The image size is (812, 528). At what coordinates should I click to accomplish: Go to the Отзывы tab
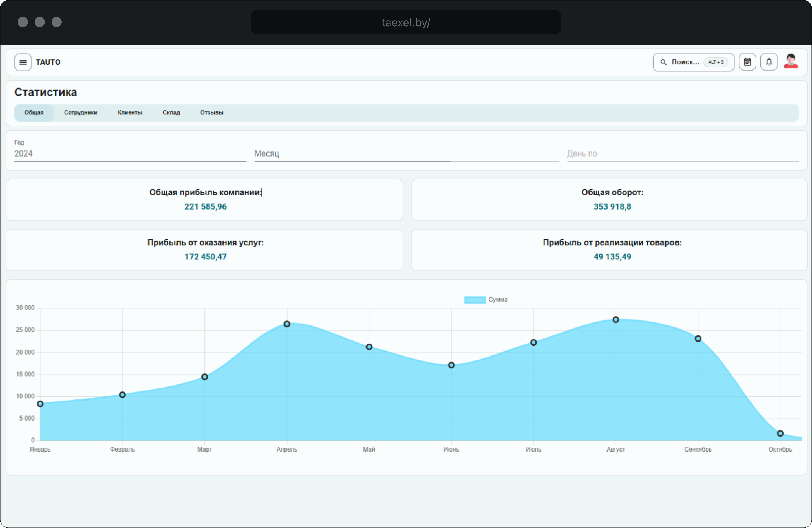click(211, 113)
